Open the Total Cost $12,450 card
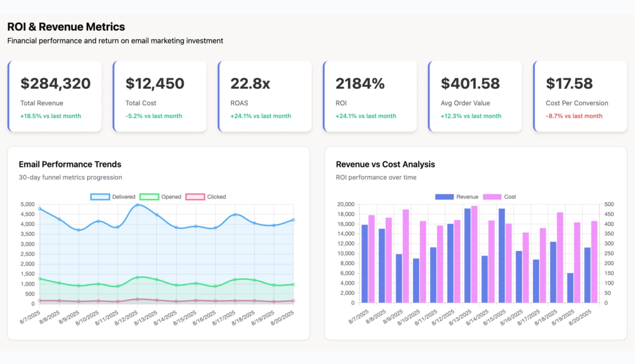The image size is (635, 364). (x=160, y=96)
